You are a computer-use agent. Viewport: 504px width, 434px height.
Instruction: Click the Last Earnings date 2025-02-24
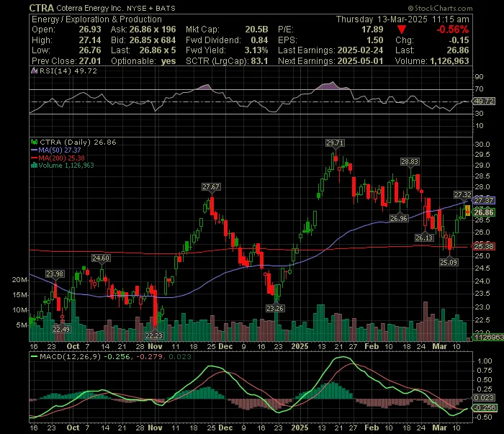pos(360,50)
